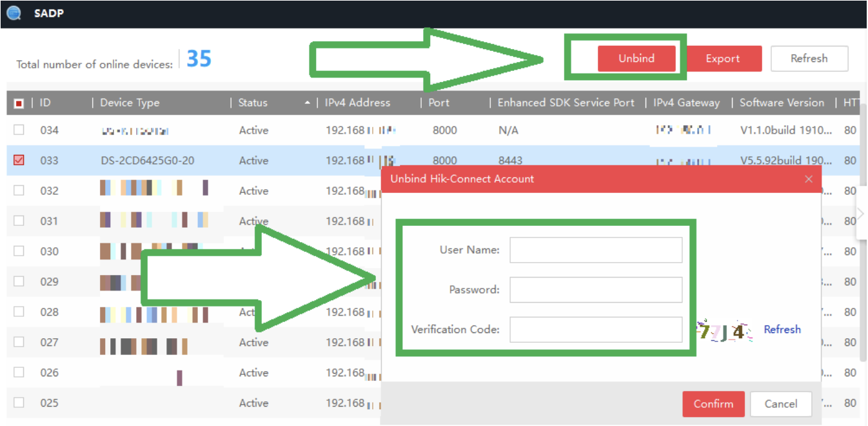
Task: Click the vertical scrollbar of device table
Action: [x=863, y=232]
